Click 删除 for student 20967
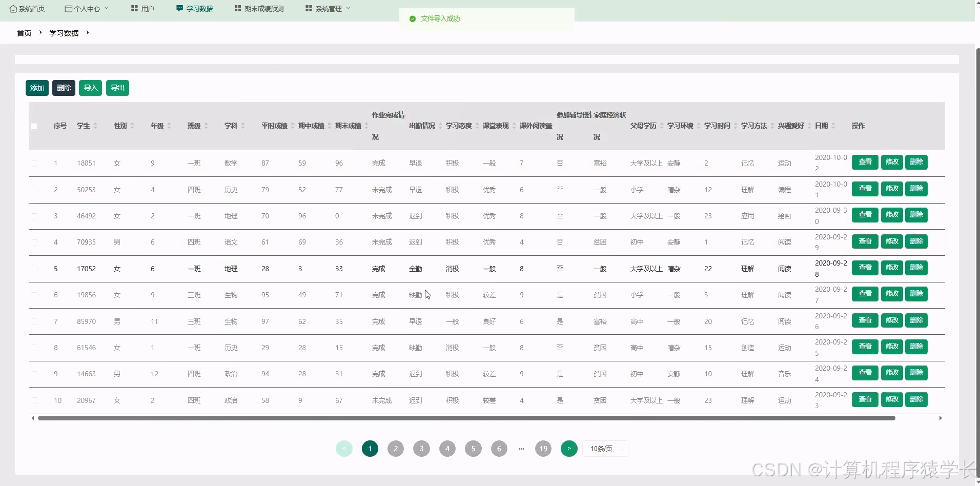 916,399
